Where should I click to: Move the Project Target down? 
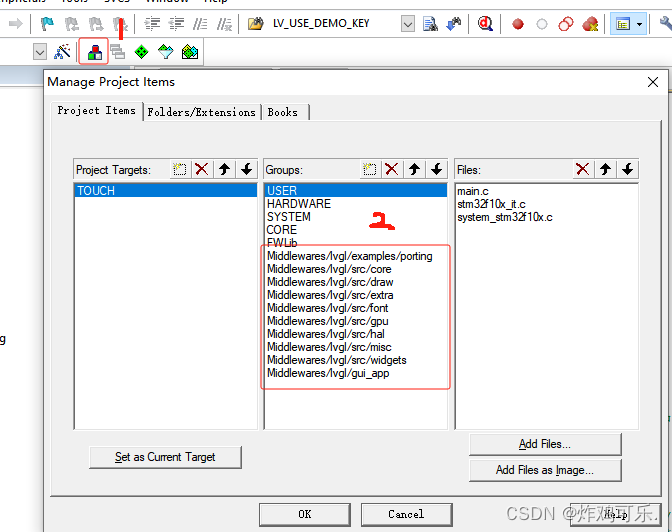point(246,169)
